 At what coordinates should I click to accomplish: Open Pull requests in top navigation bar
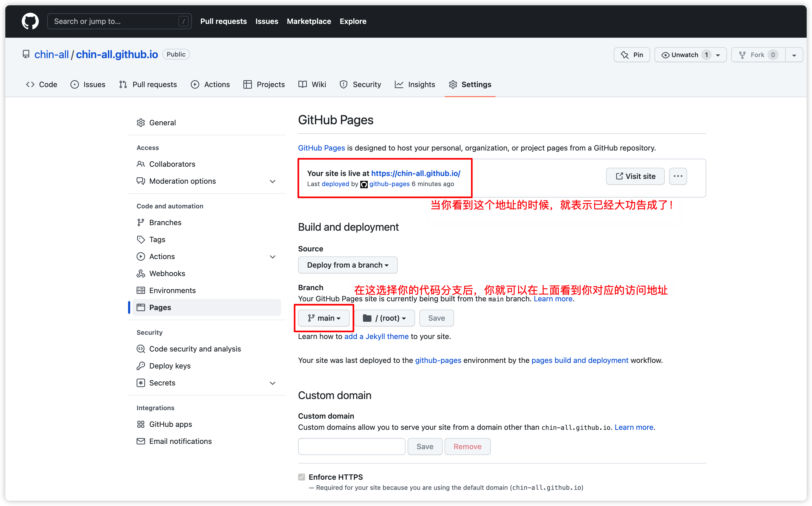point(223,22)
